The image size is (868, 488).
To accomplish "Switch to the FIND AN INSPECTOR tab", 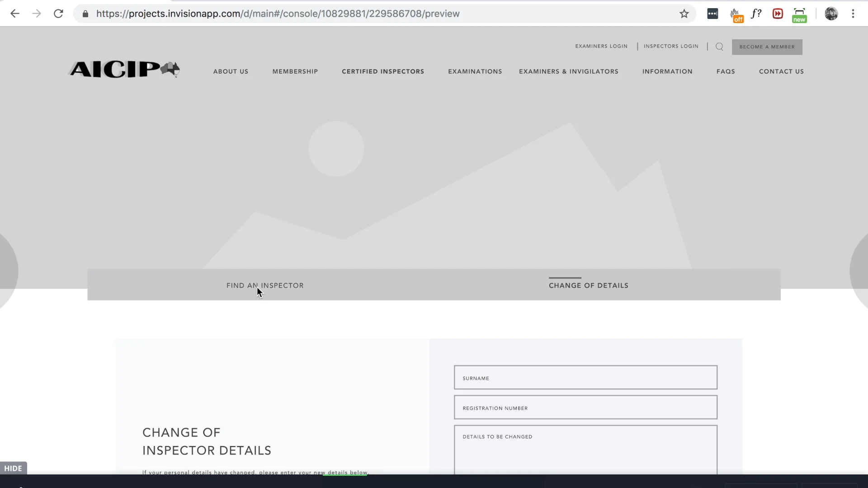I will (264, 285).
